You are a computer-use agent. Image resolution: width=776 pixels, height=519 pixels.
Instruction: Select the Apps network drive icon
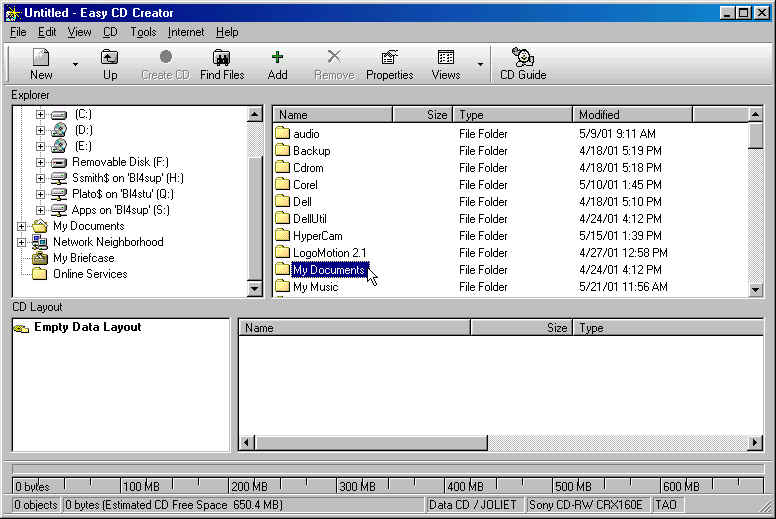(x=58, y=210)
